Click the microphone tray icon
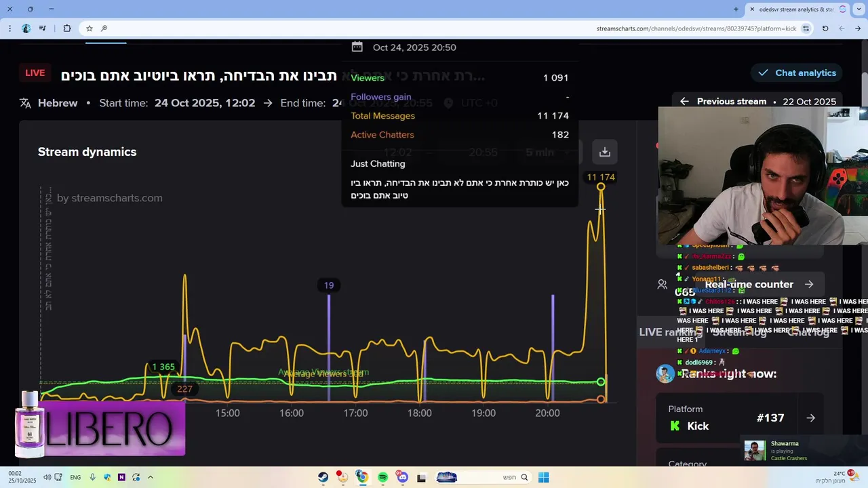Screen dimensions: 868x488 pos(92,477)
